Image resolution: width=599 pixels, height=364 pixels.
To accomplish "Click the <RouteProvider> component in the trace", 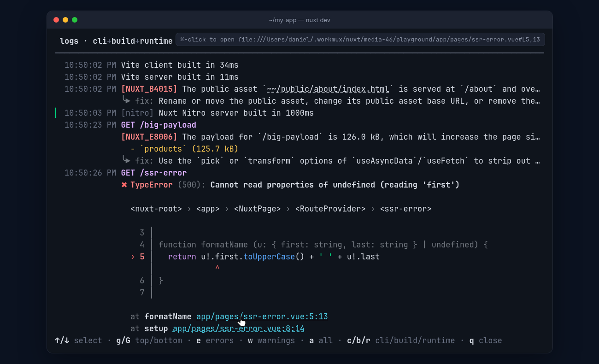I will [330, 209].
